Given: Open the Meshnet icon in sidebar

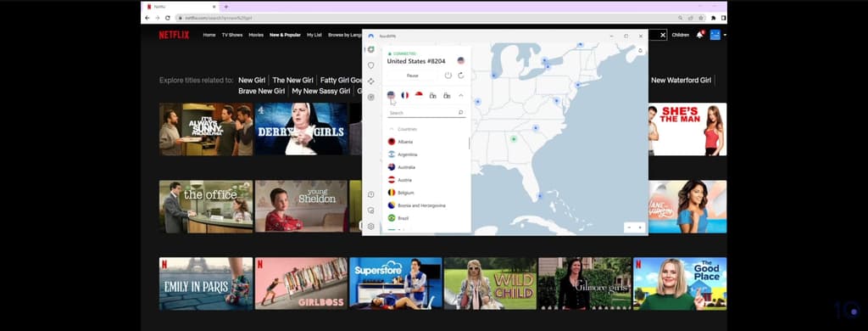Looking at the screenshot, I should pos(371,81).
